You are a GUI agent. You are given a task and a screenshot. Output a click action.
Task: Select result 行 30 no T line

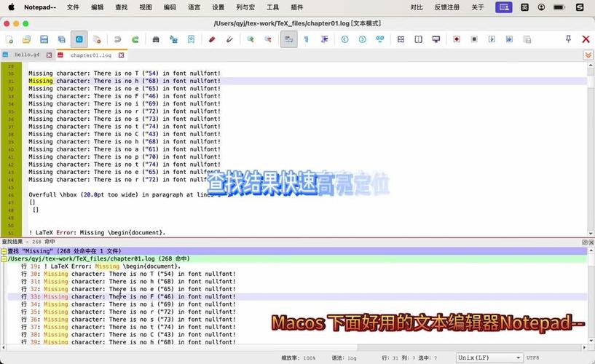tap(128, 274)
